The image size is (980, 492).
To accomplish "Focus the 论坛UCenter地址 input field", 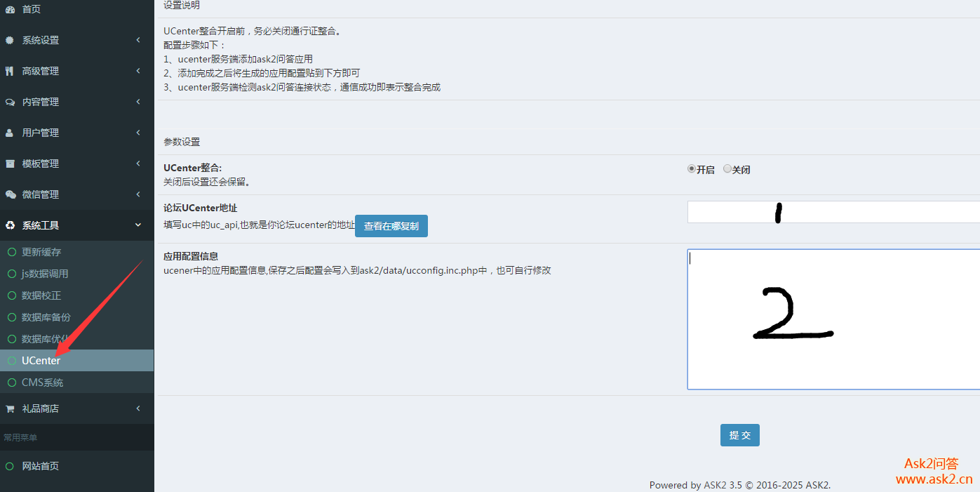I will click(x=833, y=212).
